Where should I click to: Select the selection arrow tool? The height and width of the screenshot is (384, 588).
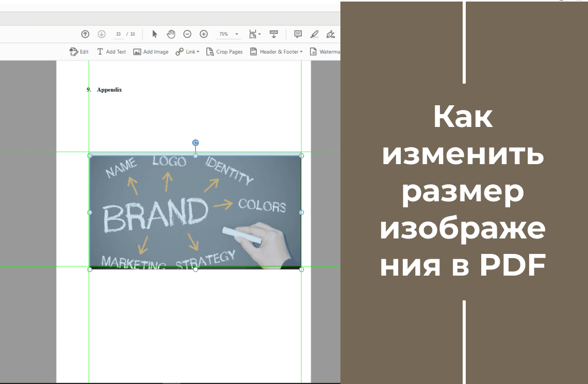[154, 34]
